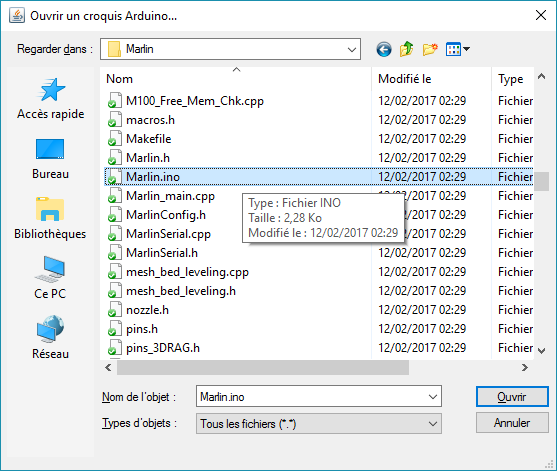Image resolution: width=557 pixels, height=471 pixels.
Task: Select the file name MarlinSerial.h
Action: (162, 253)
